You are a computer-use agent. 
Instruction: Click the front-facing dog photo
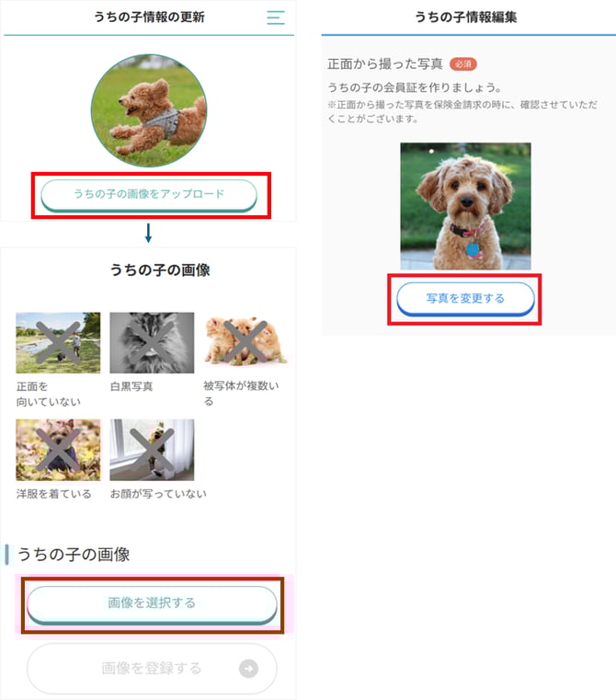pyautogui.click(x=465, y=206)
